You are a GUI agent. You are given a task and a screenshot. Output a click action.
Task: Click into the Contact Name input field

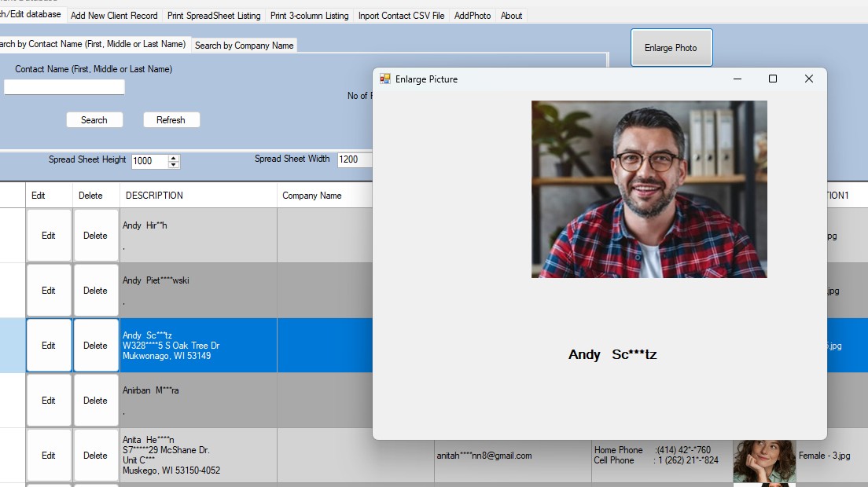(x=64, y=86)
